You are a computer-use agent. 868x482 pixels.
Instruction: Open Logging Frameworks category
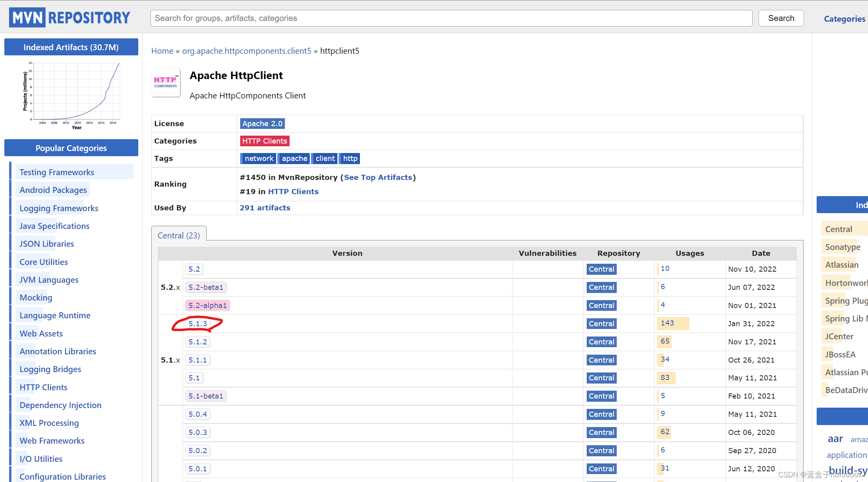(x=59, y=208)
